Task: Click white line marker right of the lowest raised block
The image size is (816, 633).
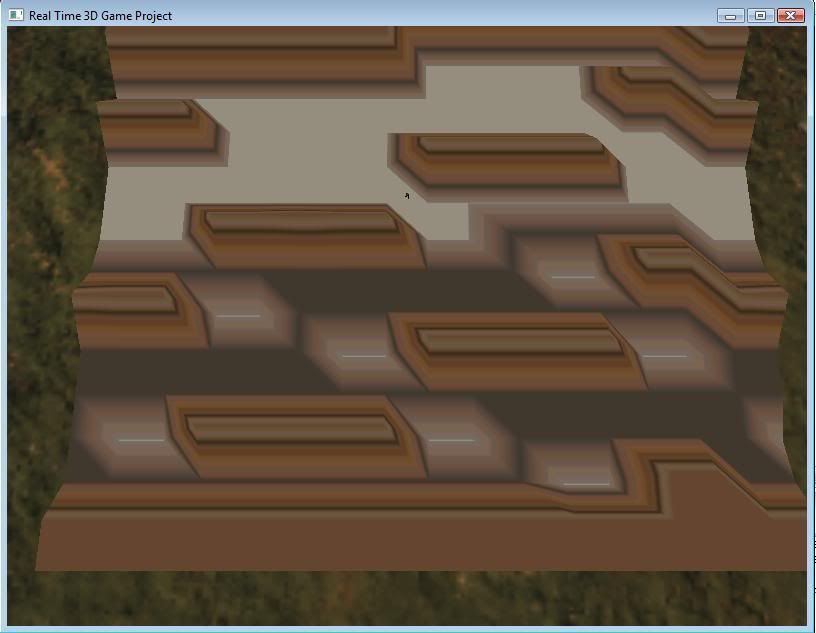Action: 451,439
